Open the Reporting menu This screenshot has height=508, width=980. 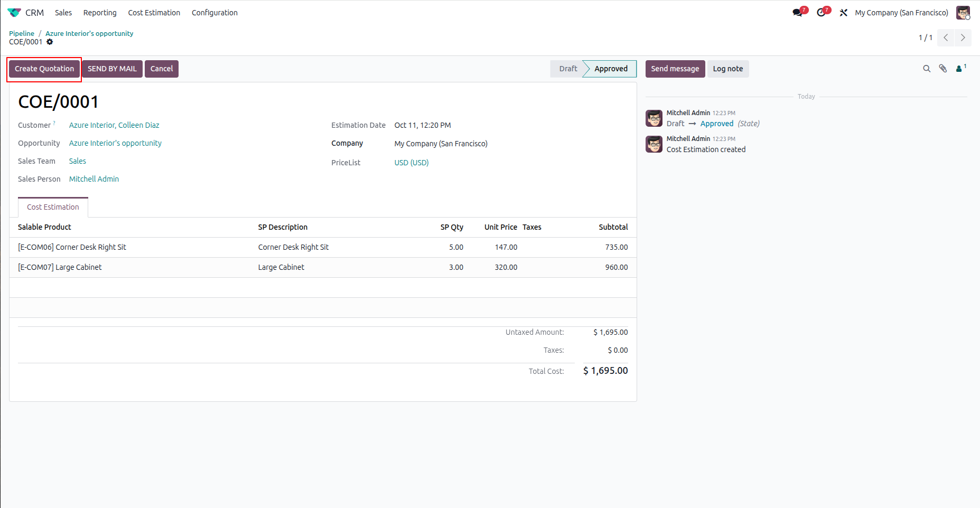click(x=100, y=13)
